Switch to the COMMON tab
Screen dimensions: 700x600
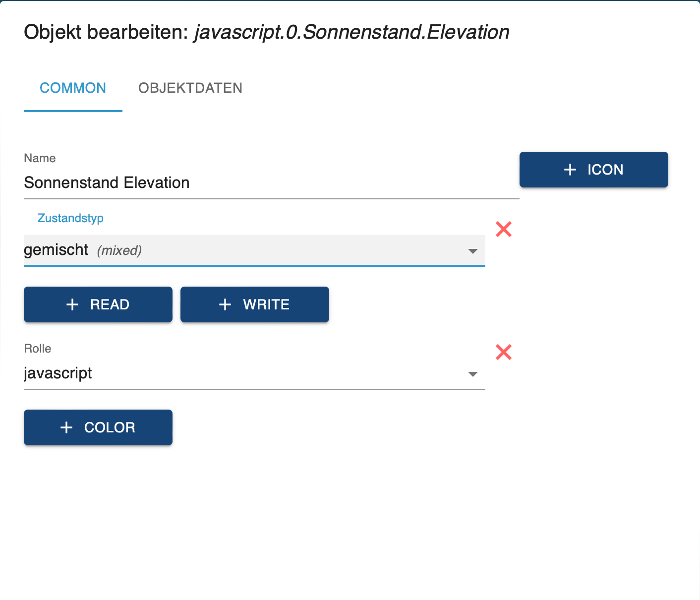(x=73, y=88)
